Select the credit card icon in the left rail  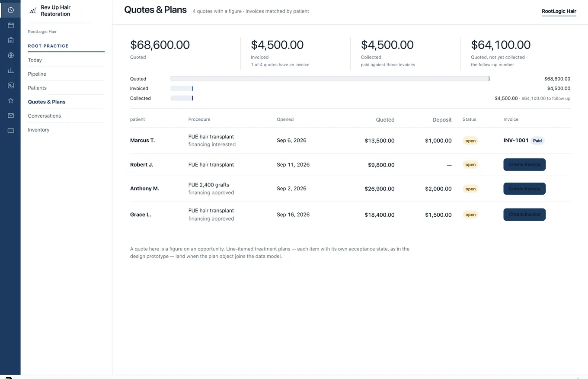(10, 130)
